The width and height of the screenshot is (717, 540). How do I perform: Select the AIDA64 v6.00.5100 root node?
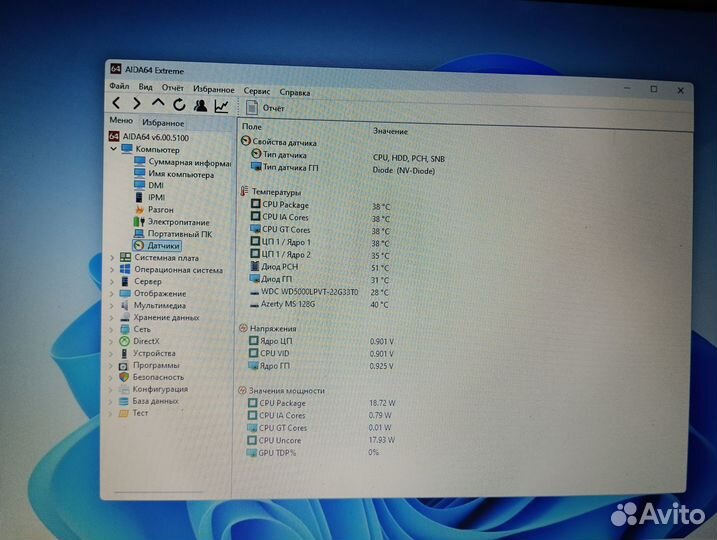(x=149, y=137)
